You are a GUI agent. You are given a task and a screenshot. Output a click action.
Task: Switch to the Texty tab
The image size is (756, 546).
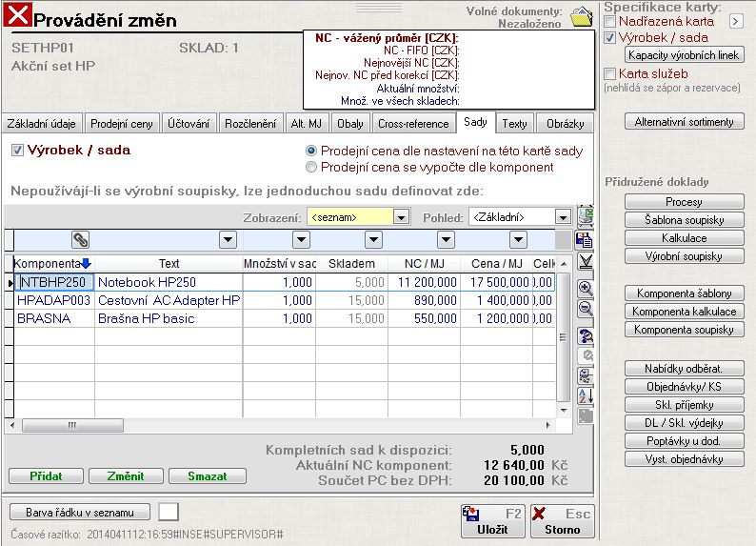(x=514, y=124)
